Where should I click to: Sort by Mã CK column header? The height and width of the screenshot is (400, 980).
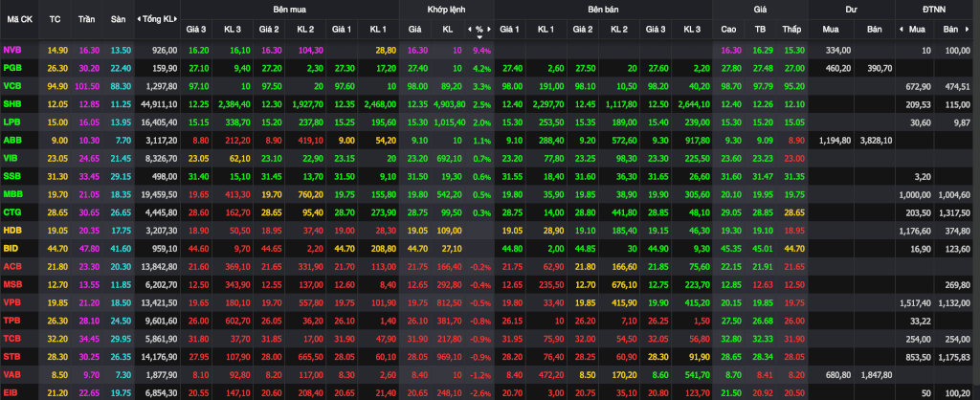[x=20, y=19]
